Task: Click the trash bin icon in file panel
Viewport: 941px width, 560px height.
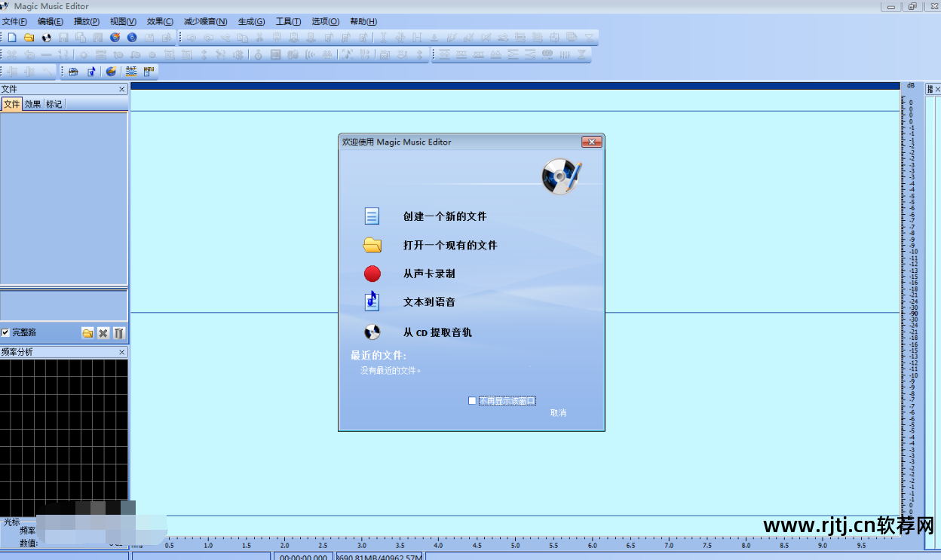Action: click(x=118, y=332)
